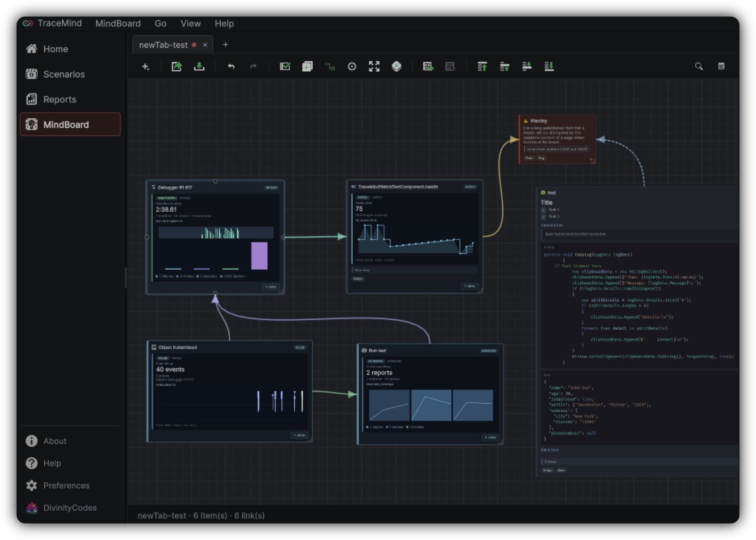Viewport: 756px width, 540px height.
Task: Toggle the Task 1 checkbox
Action: click(543, 210)
